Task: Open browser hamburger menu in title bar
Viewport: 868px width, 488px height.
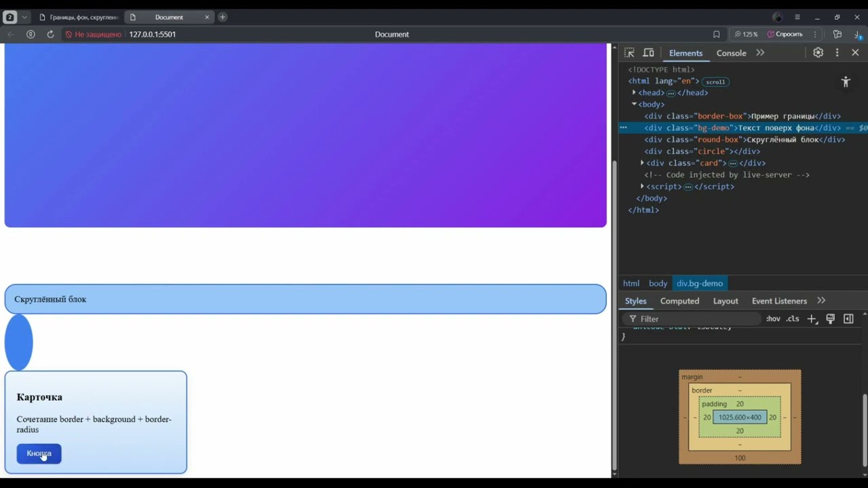Action: 797,17
